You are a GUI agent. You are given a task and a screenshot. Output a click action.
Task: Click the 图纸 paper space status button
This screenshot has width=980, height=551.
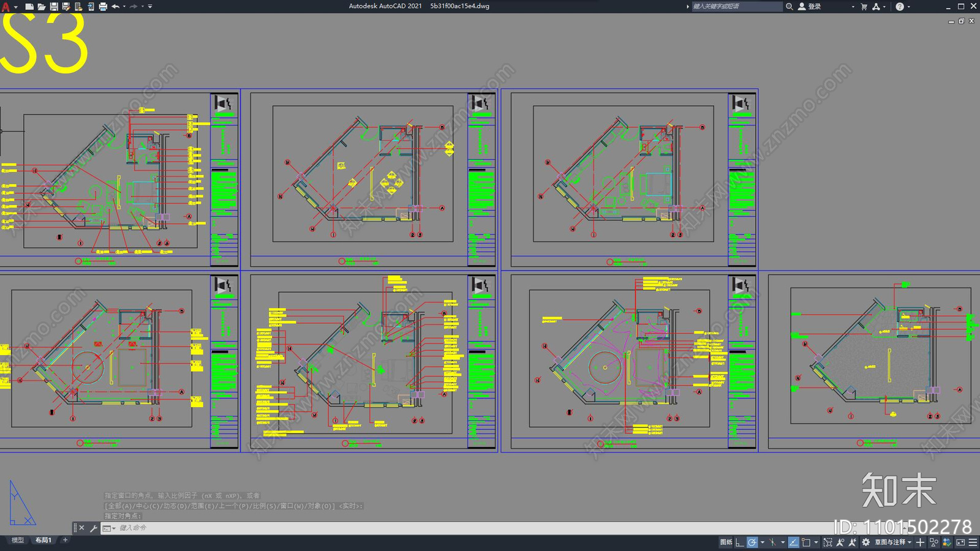coord(726,542)
